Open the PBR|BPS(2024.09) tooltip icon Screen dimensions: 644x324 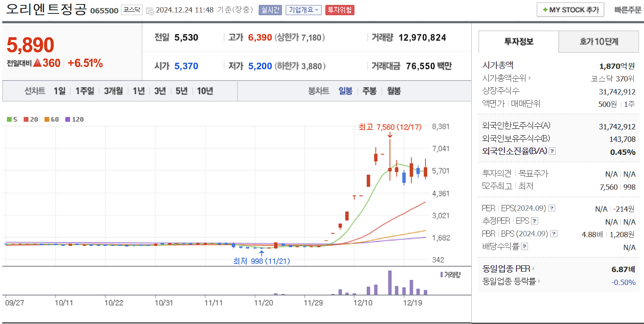click(x=554, y=233)
